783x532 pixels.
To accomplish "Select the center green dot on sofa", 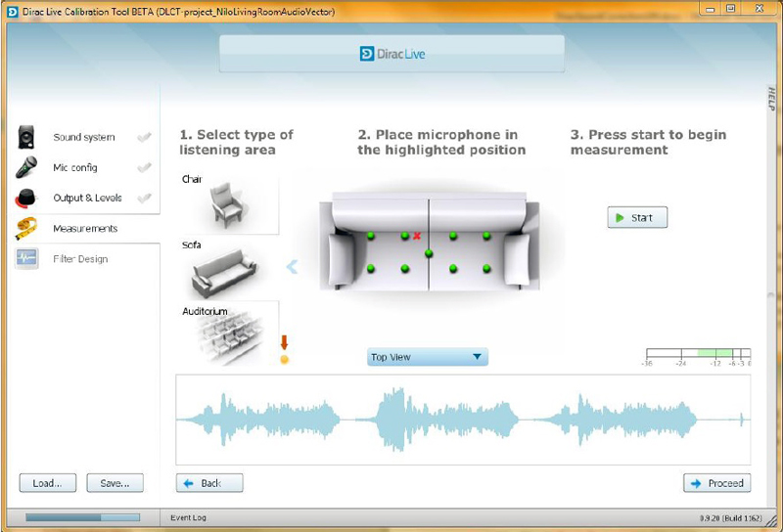I will [x=429, y=253].
